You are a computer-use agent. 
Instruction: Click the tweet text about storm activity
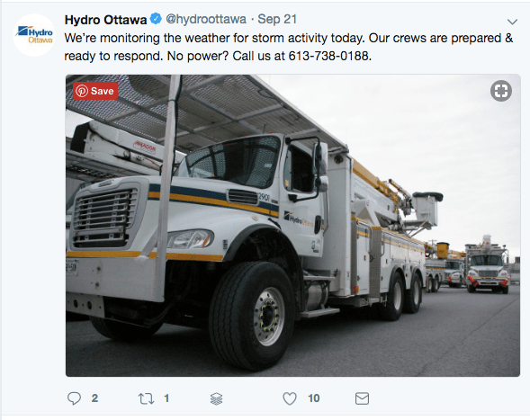pyautogui.click(x=289, y=47)
